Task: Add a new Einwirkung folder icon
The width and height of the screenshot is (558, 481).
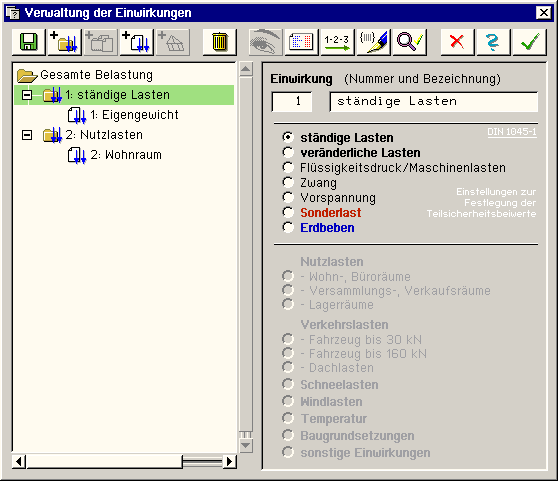Action: pyautogui.click(x=64, y=42)
